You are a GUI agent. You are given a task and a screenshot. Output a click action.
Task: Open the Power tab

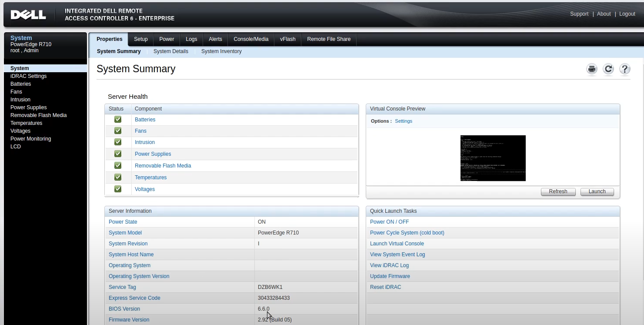pyautogui.click(x=167, y=39)
